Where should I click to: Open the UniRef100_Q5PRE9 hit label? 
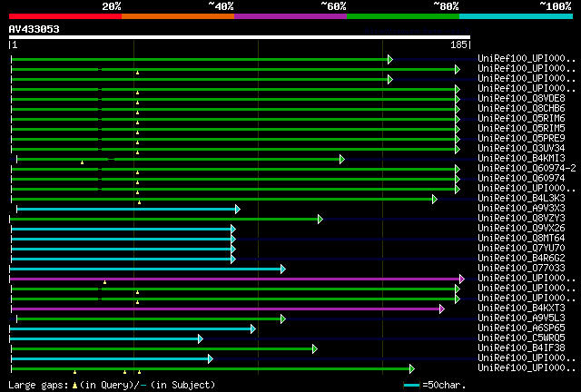pos(521,139)
